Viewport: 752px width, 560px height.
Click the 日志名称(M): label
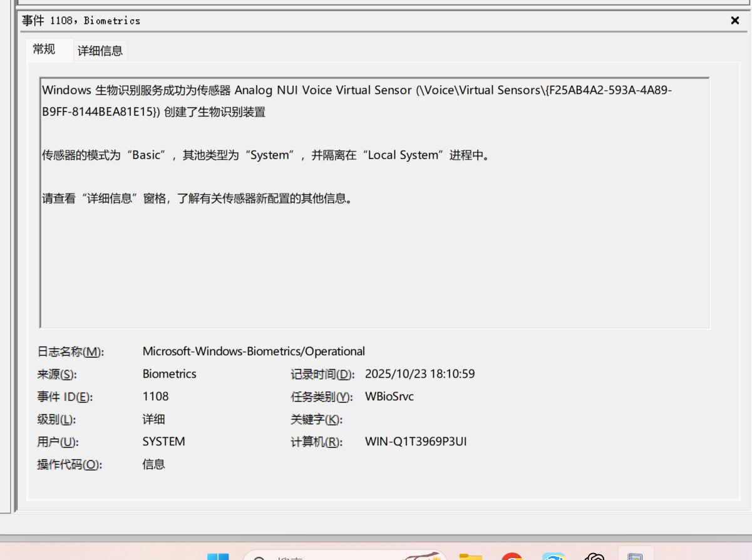(x=71, y=351)
